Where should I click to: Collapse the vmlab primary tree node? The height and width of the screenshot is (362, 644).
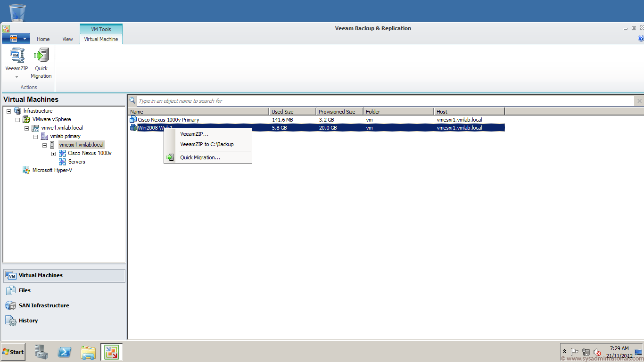point(35,136)
